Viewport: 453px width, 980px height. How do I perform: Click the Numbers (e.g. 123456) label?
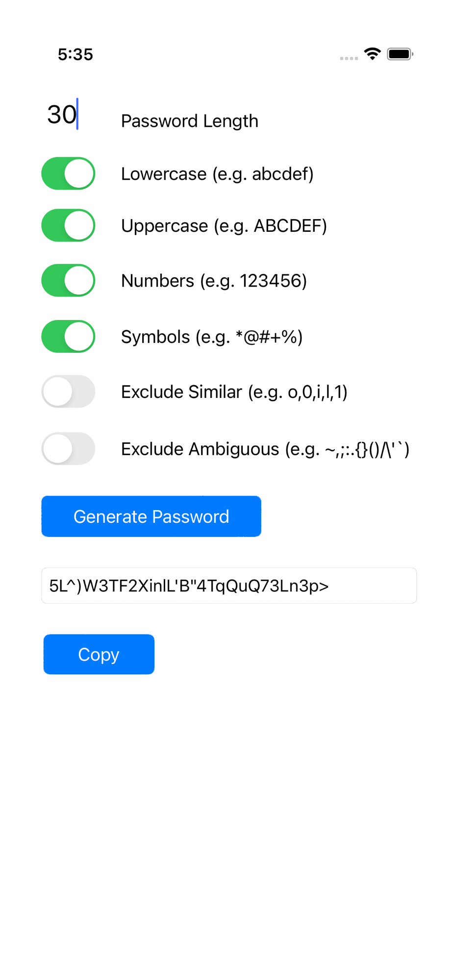tap(214, 281)
